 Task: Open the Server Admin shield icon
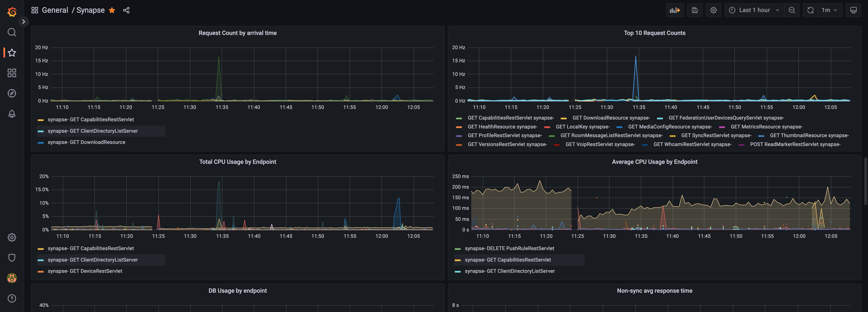pyautogui.click(x=11, y=258)
